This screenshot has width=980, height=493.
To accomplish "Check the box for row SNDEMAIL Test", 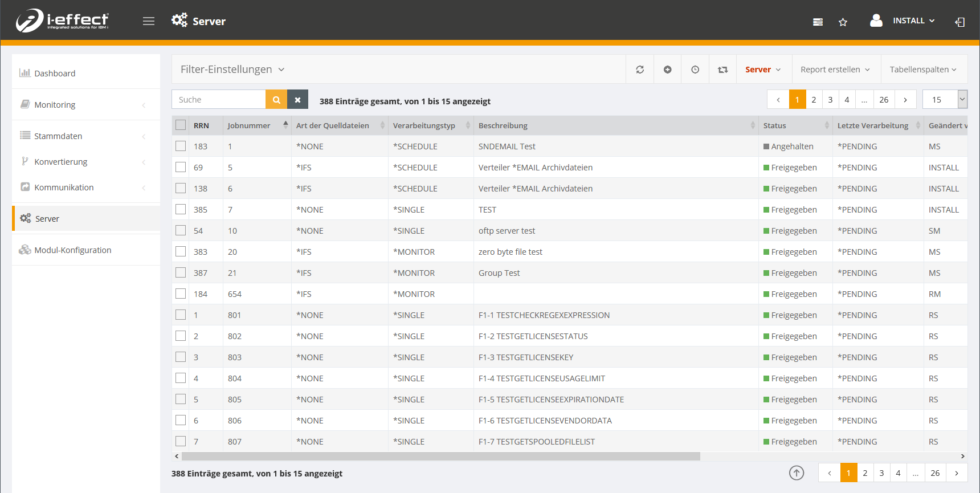I will coord(181,146).
